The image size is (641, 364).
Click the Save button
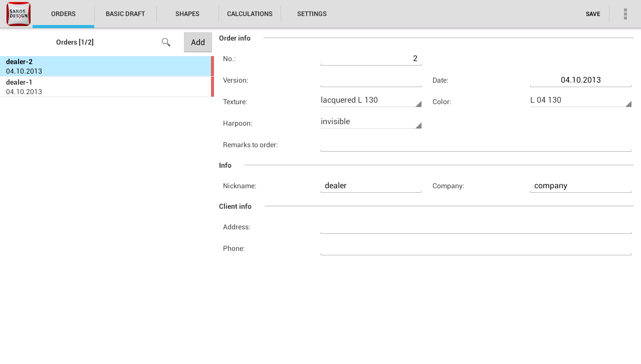point(593,14)
